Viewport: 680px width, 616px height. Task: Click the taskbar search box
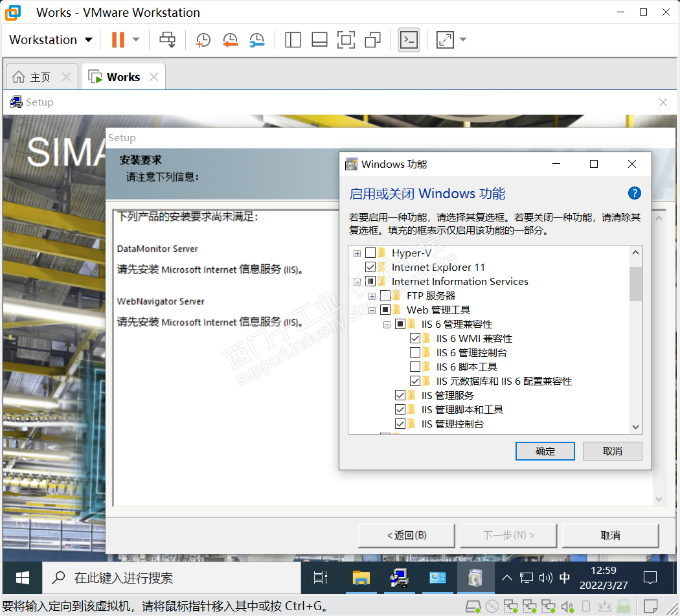[x=172, y=578]
